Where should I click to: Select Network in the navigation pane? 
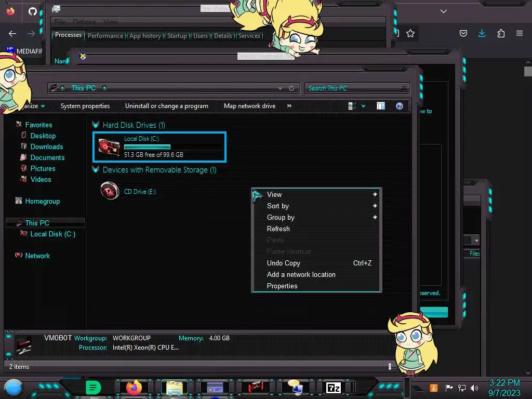point(37,256)
